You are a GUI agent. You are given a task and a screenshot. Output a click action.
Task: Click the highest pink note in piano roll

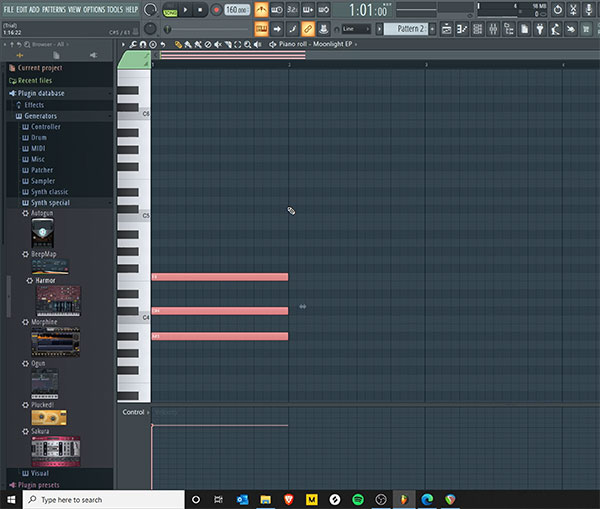(x=219, y=277)
